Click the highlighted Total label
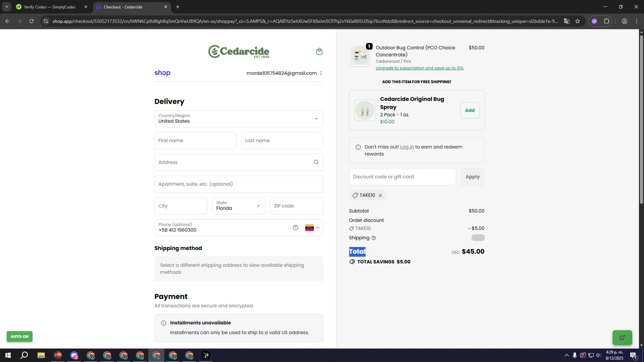The width and height of the screenshot is (644, 362). point(357,252)
